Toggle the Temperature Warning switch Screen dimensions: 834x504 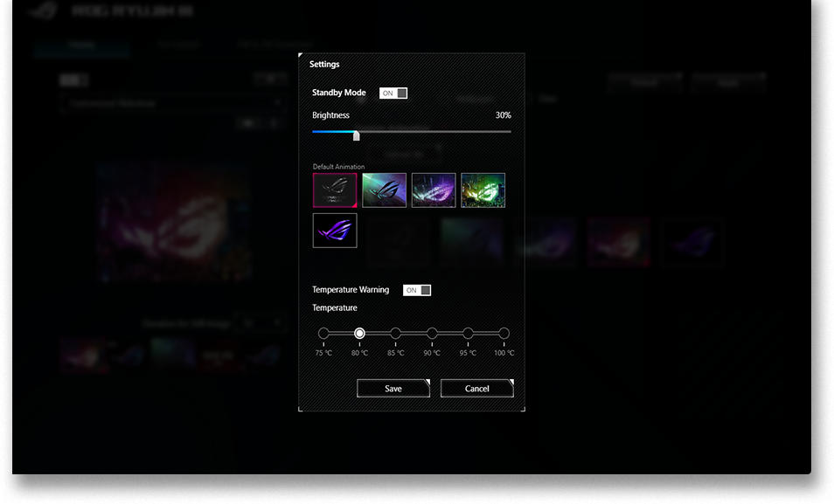416,290
